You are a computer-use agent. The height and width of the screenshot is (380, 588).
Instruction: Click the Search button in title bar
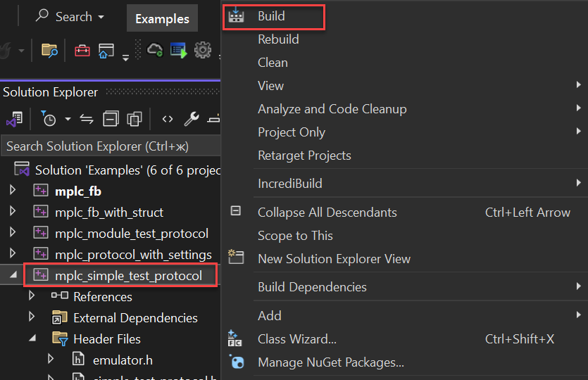[x=70, y=16]
